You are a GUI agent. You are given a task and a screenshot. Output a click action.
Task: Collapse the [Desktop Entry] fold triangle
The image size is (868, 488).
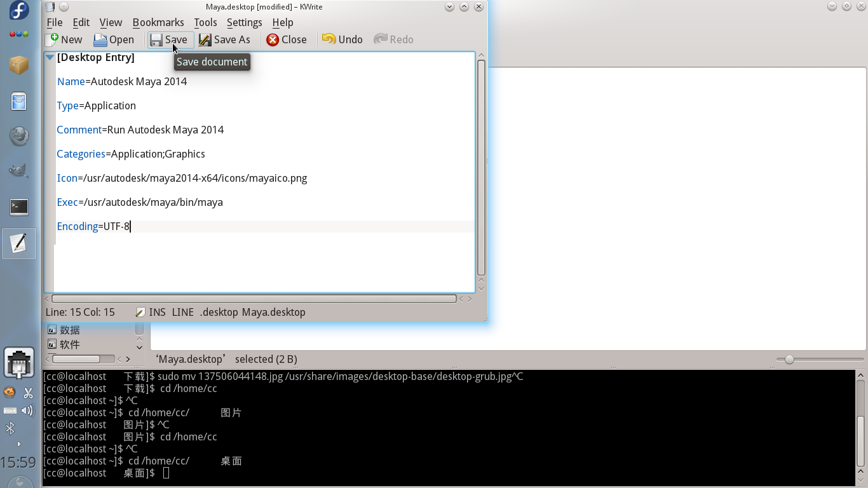coord(50,58)
